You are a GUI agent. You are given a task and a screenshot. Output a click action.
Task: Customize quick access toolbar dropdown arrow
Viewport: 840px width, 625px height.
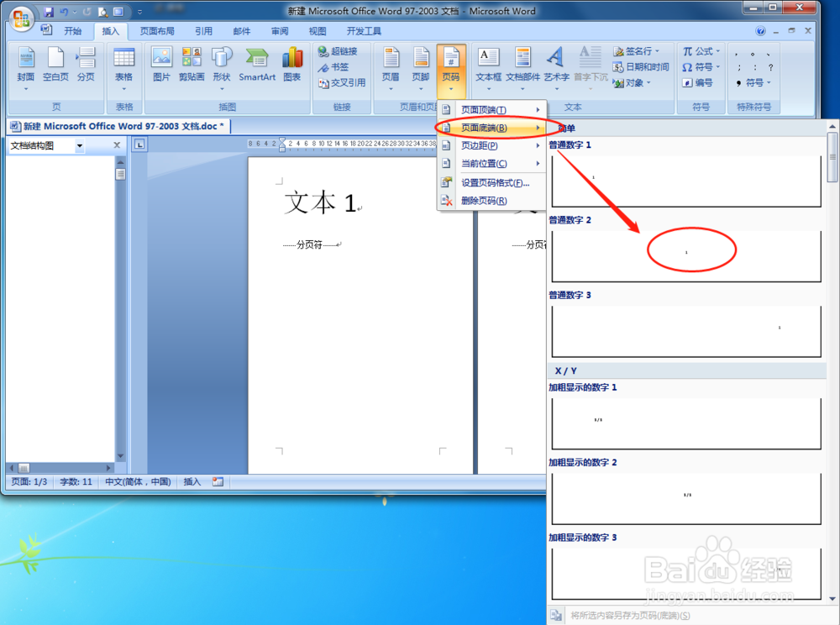click(139, 12)
